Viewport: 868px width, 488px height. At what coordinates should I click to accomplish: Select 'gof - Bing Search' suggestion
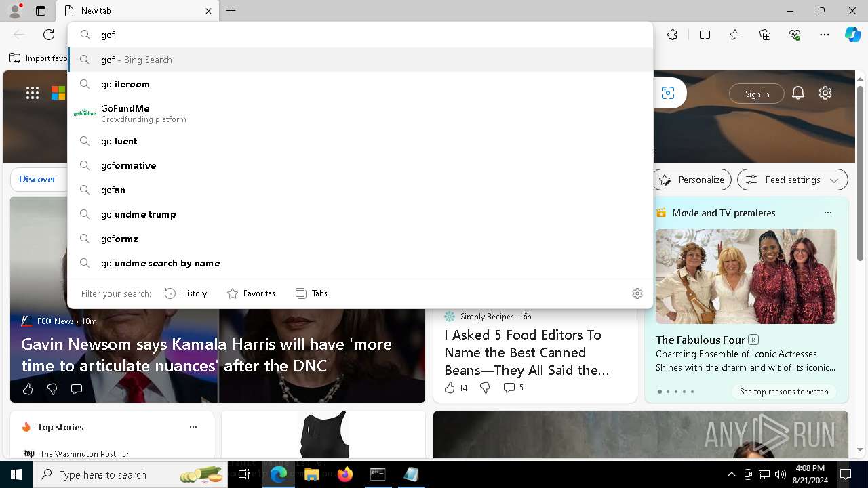click(360, 60)
